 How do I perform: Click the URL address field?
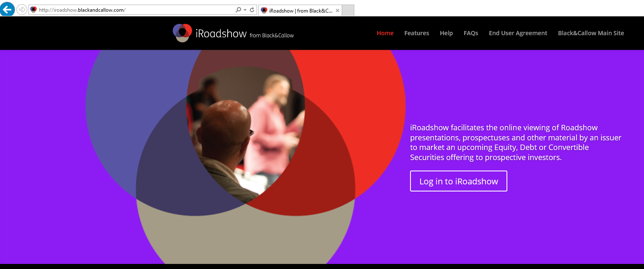pos(134,10)
